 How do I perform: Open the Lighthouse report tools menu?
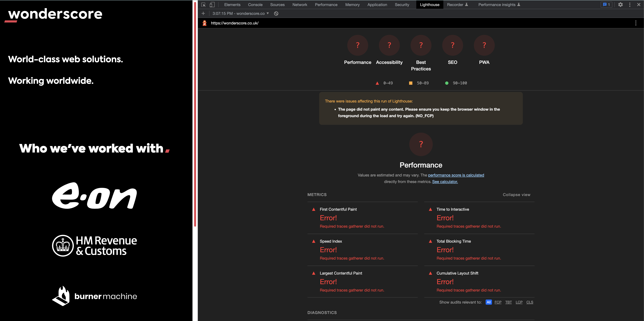[x=636, y=23]
